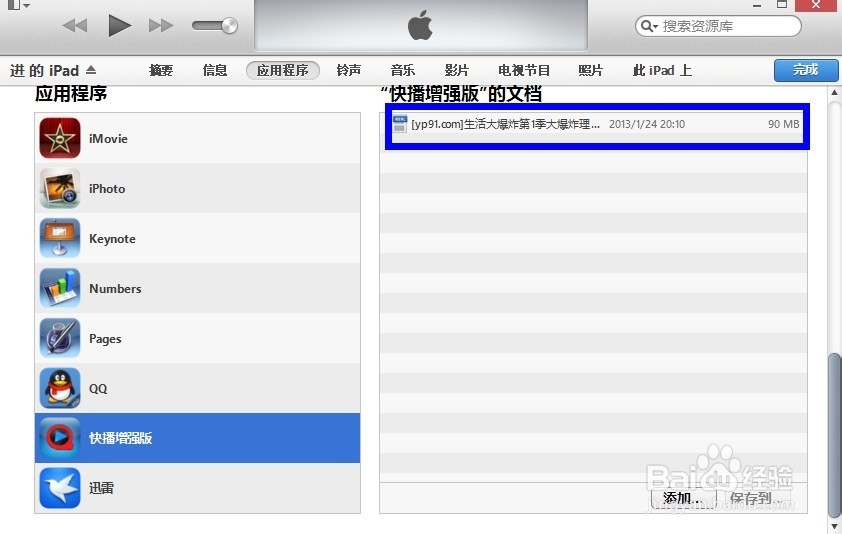The height and width of the screenshot is (534, 842).
Task: Show the 此 iPad 上 tab
Action: click(x=662, y=70)
